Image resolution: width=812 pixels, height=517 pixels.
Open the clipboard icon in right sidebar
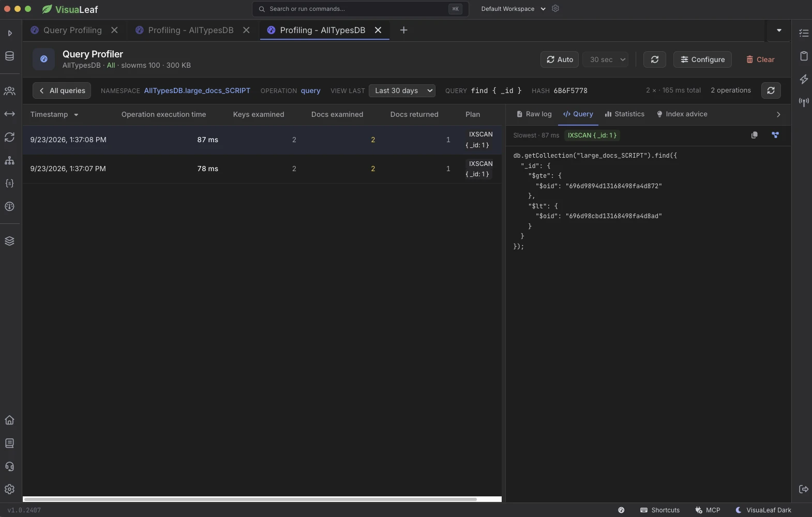pos(804,56)
